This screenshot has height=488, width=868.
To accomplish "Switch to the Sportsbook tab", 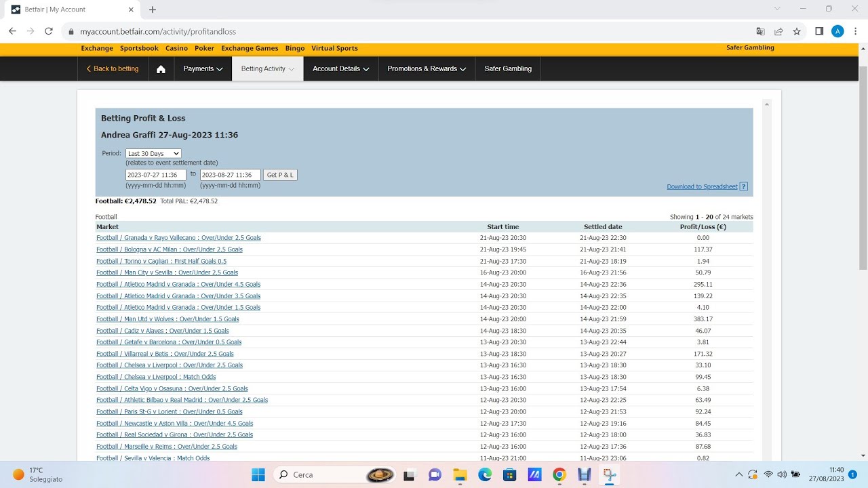I will click(x=139, y=48).
